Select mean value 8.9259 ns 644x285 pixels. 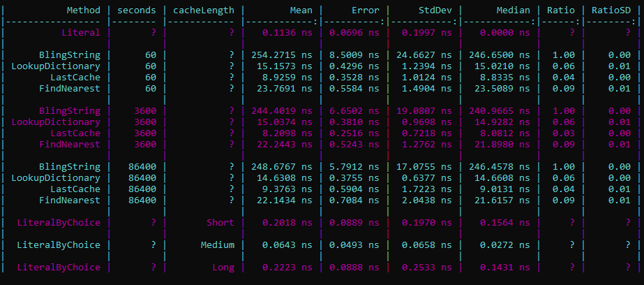287,77
